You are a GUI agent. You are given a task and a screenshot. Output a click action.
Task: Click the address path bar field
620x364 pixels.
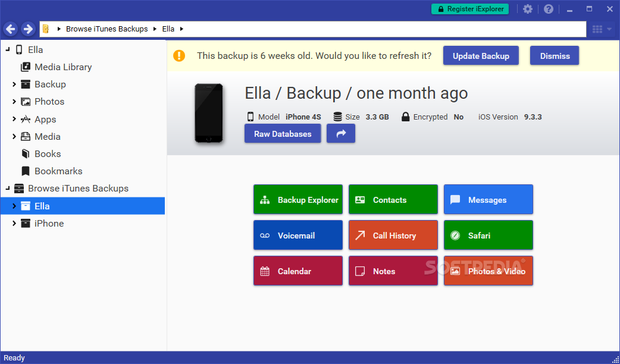[x=313, y=29]
